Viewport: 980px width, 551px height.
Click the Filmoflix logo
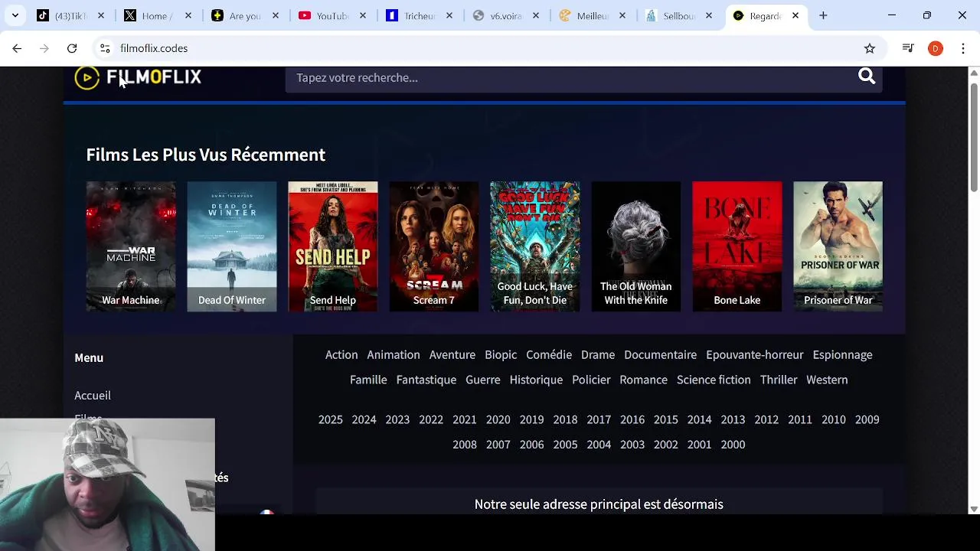pos(138,77)
